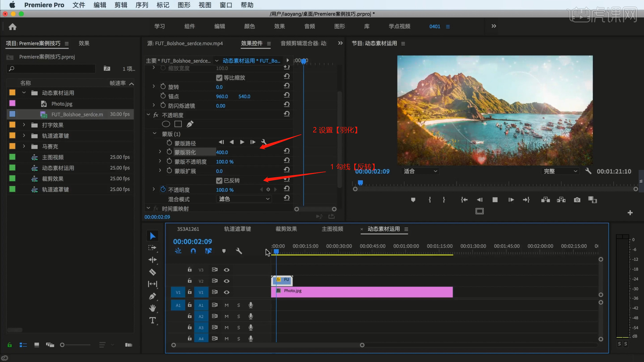This screenshot has width=644, height=362.
Task: Click the timeline horizontal zoom scrollbar
Action: point(268,345)
